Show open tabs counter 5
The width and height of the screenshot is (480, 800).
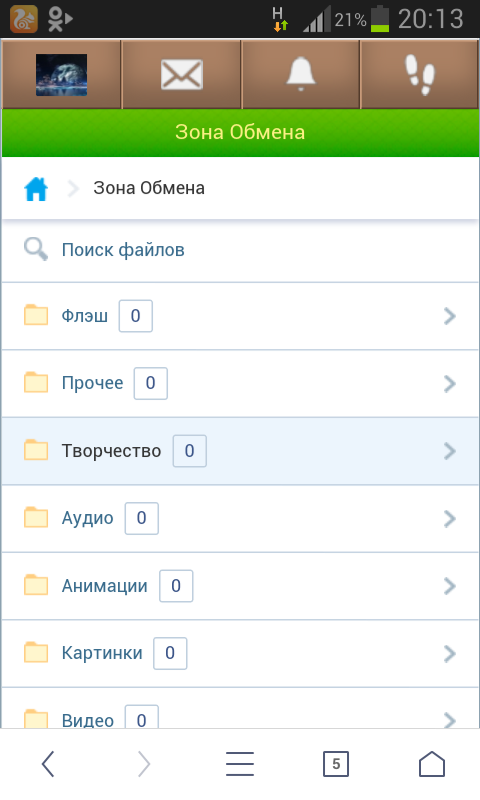click(x=336, y=764)
